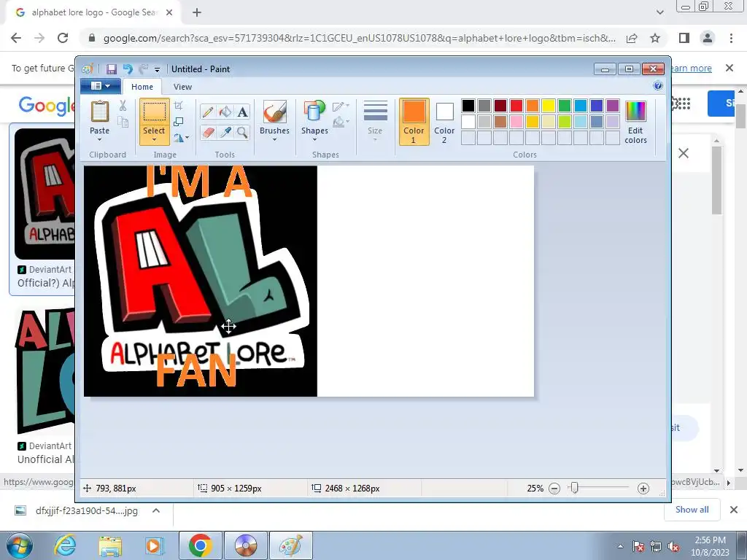The width and height of the screenshot is (747, 560).
Task: Expand the Paste dropdown arrow
Action: (99, 140)
